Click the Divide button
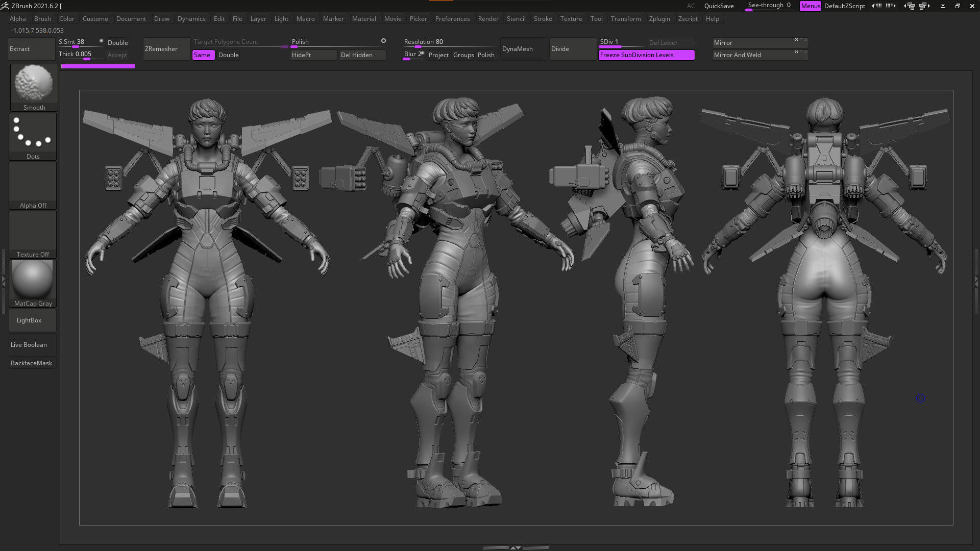Image resolution: width=980 pixels, height=551 pixels. 573,49
